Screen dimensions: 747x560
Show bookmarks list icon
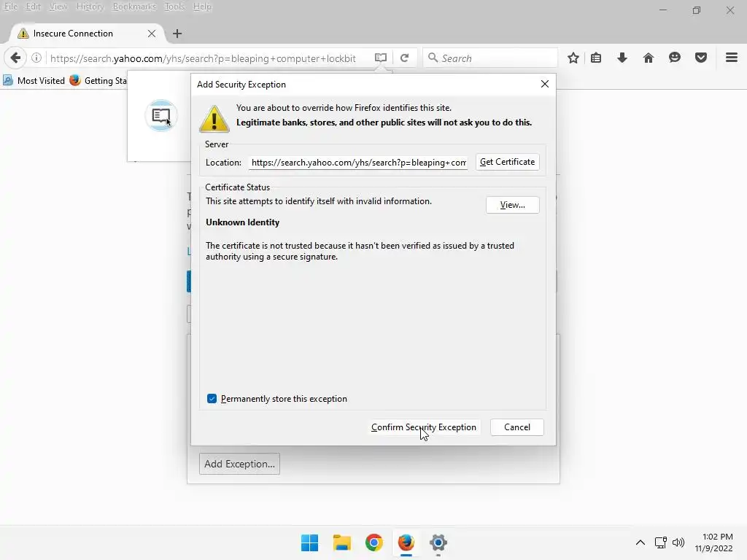(x=595, y=58)
